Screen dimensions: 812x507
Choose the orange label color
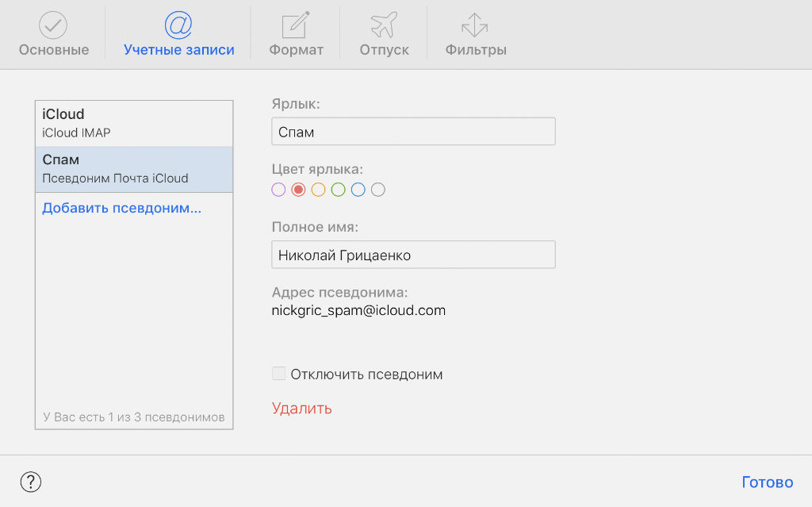[x=318, y=190]
